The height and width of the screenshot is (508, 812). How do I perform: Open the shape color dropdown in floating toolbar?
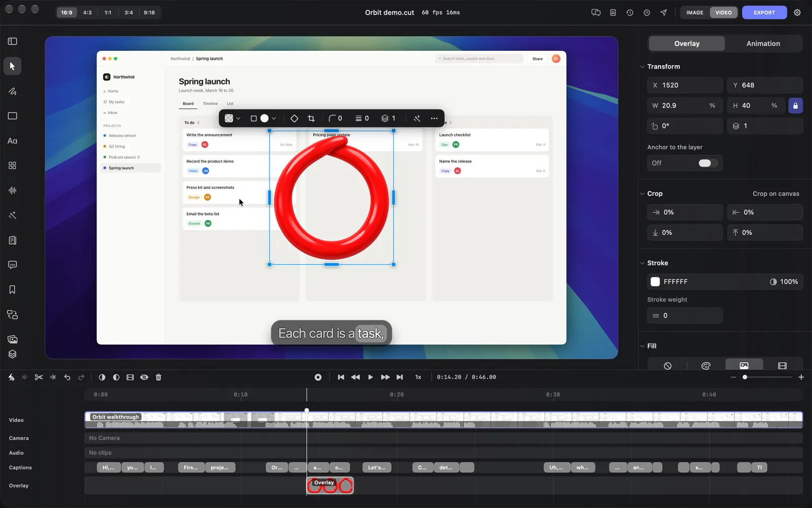coord(268,118)
